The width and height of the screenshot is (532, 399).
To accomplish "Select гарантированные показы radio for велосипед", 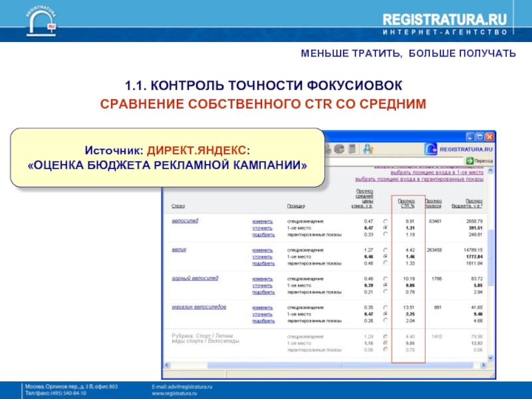I will (x=386, y=234).
